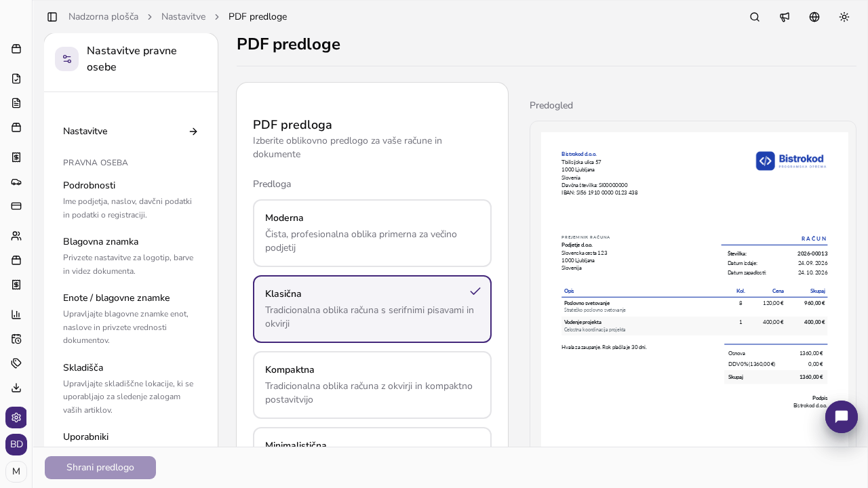Follow the Nadzorna plošča breadcrumb link
The height and width of the screenshot is (488, 868).
103,17
